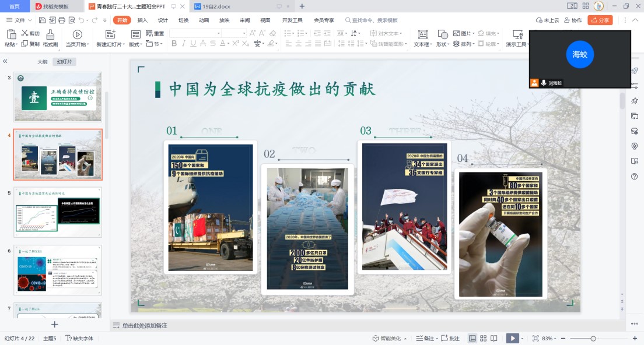Select slide 5 thumbnail in the slide panel
Image resolution: width=644 pixels, height=345 pixels.
tap(58, 213)
